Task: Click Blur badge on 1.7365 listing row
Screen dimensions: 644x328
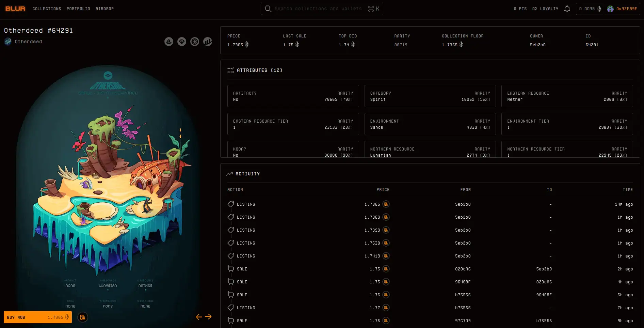Action: (x=386, y=204)
